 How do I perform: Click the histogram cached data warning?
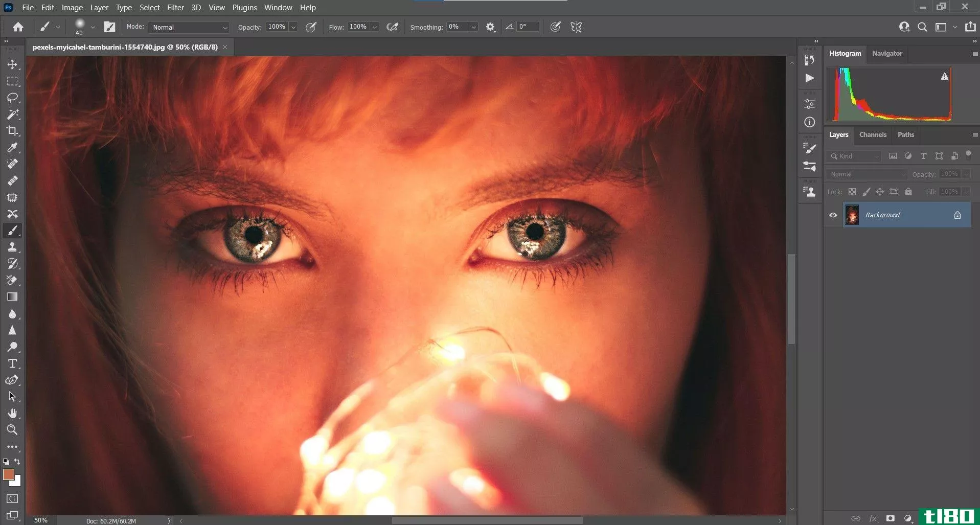[x=945, y=76]
